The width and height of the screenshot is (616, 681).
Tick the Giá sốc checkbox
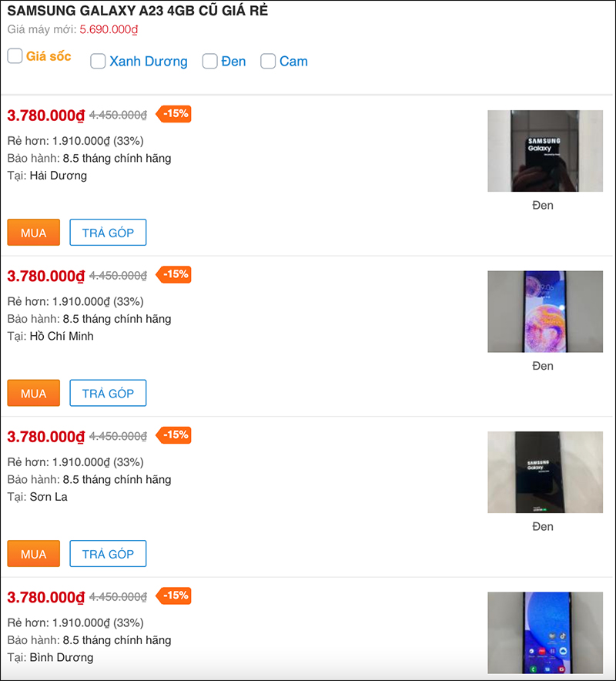15,55
